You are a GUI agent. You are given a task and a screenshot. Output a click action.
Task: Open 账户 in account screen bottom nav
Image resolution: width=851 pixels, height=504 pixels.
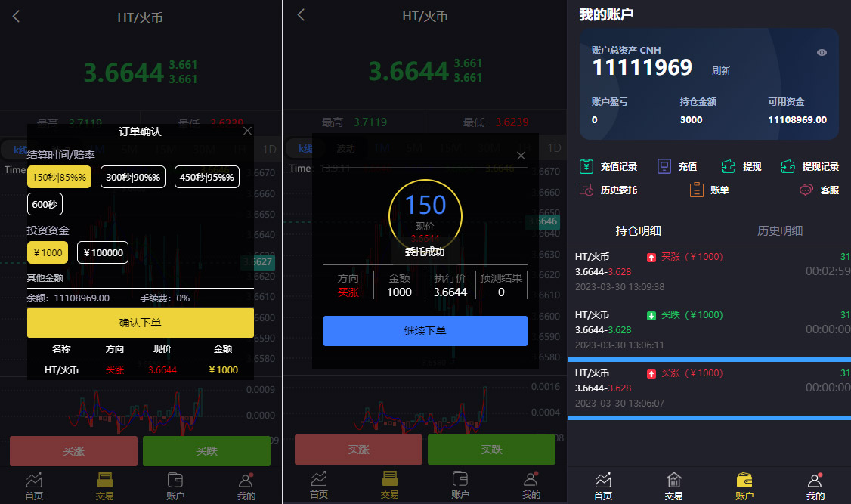point(744,487)
